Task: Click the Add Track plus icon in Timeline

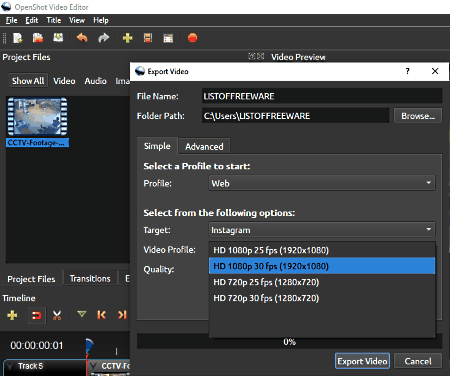Action: (12, 315)
